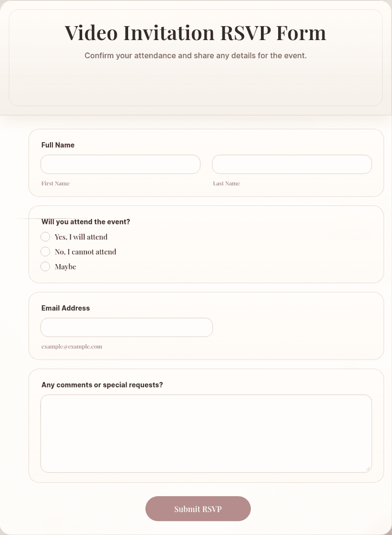The width and height of the screenshot is (392, 535).
Task: Choose the 'No, I cannot attend' radio option
Action: [x=45, y=252]
